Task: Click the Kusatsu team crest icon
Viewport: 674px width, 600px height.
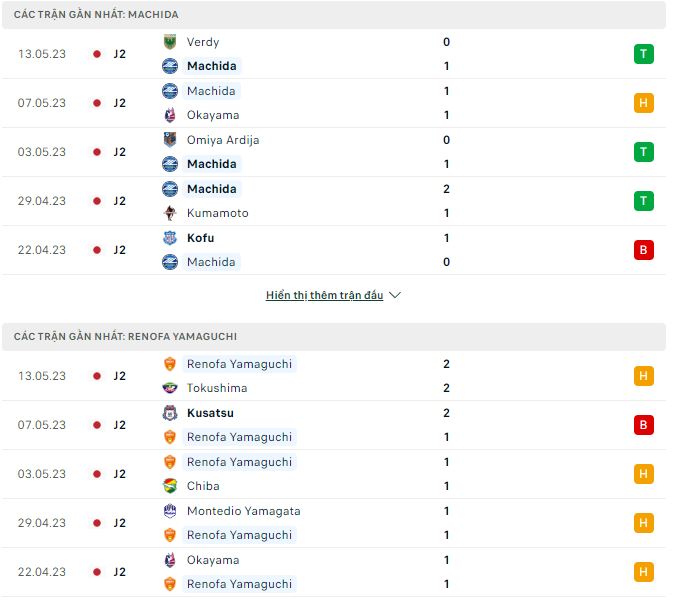Action: (170, 413)
